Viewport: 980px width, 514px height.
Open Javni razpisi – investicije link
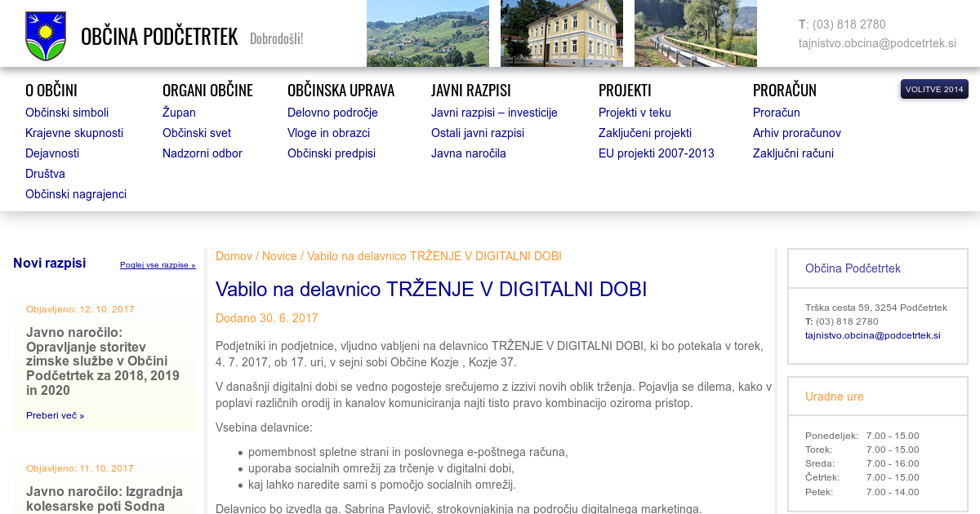pos(494,113)
